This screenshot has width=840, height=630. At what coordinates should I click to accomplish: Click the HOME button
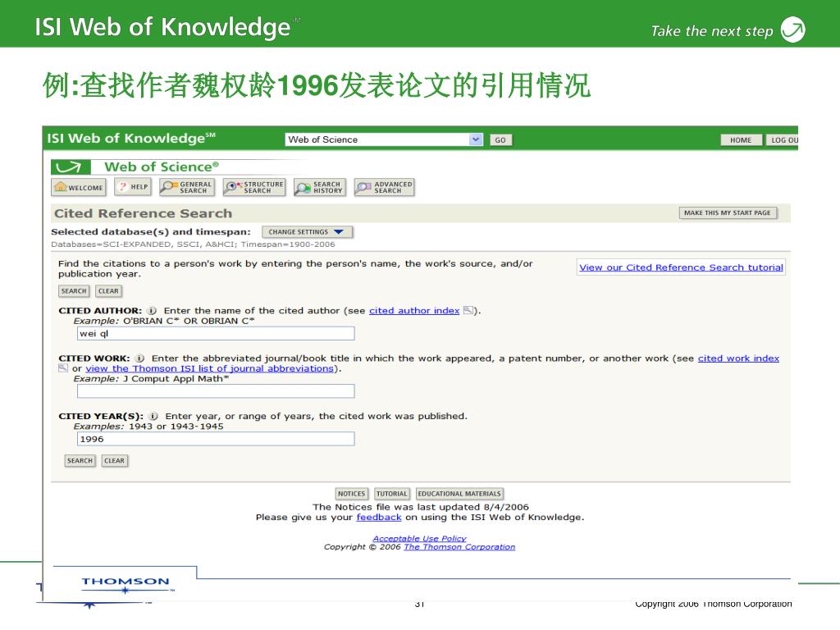741,140
